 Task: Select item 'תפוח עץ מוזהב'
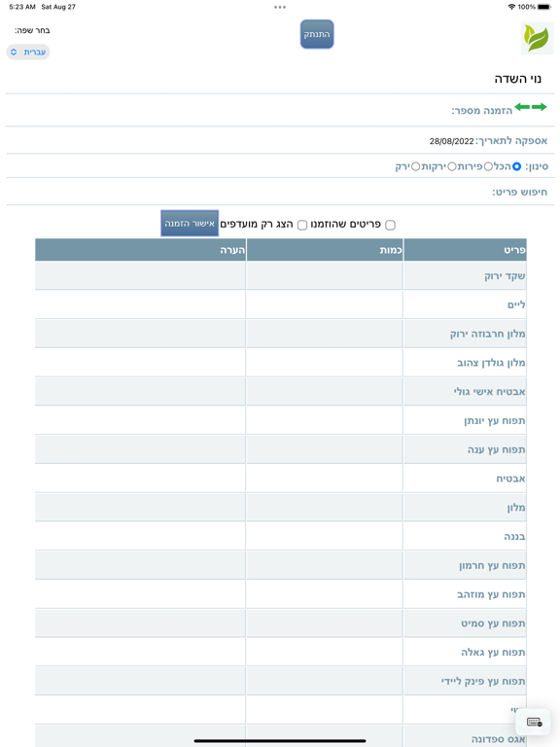click(491, 594)
